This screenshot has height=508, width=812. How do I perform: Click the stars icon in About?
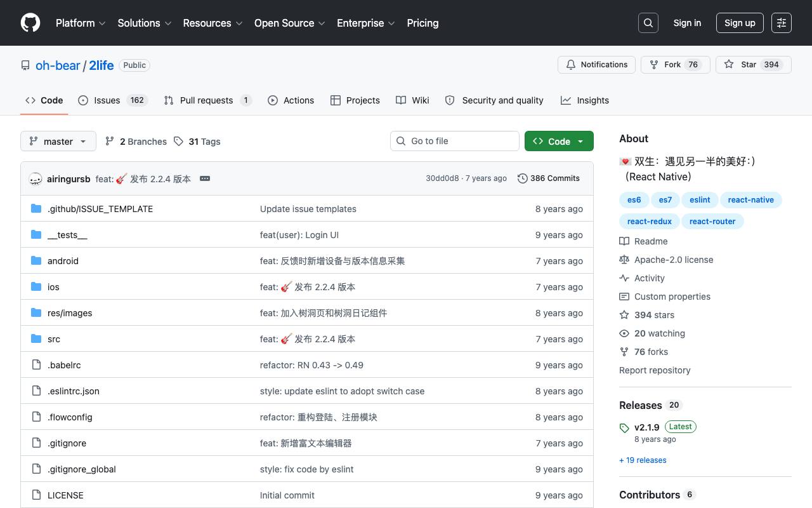(x=624, y=315)
